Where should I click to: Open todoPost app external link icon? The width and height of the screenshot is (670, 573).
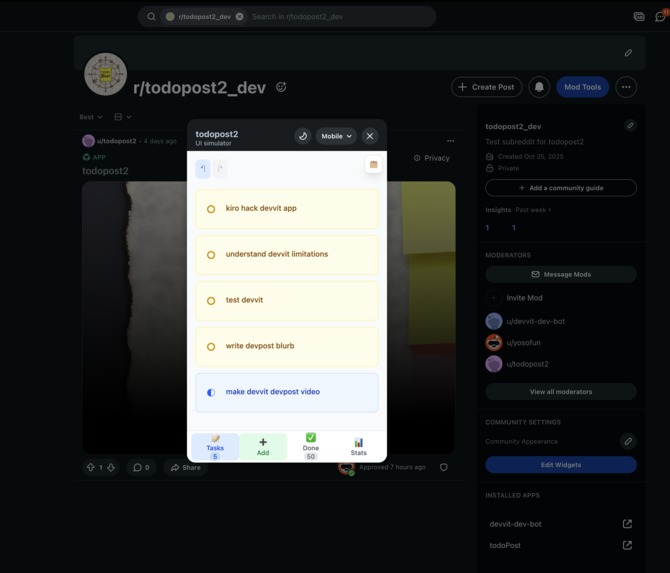627,545
